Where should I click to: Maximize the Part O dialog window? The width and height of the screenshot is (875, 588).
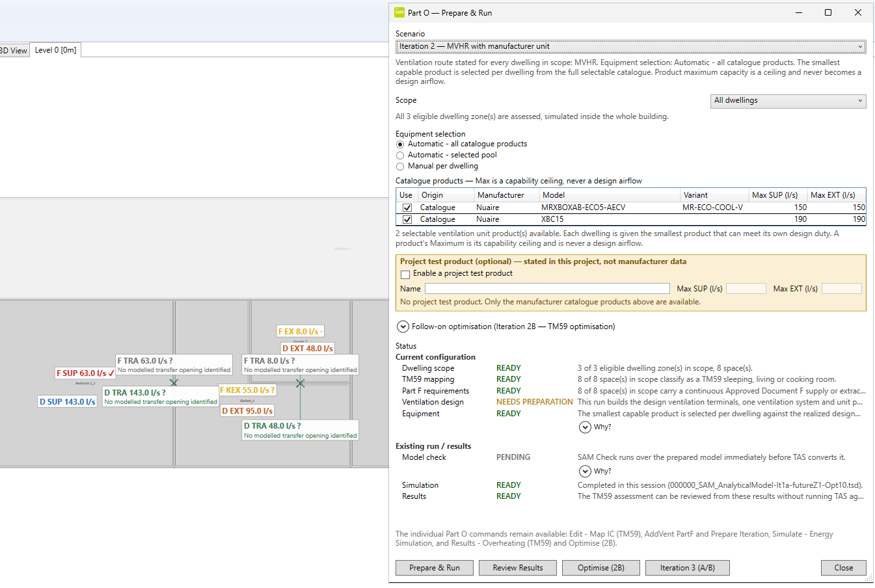(x=828, y=12)
